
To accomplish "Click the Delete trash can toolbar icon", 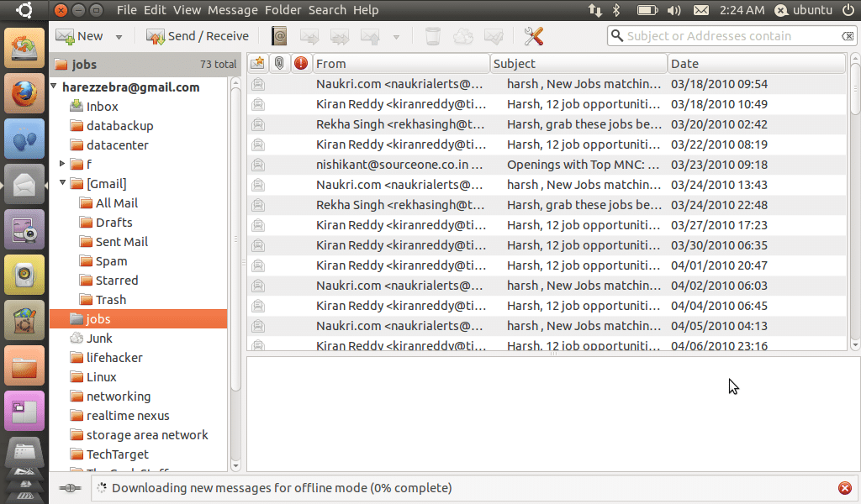I will click(x=432, y=36).
